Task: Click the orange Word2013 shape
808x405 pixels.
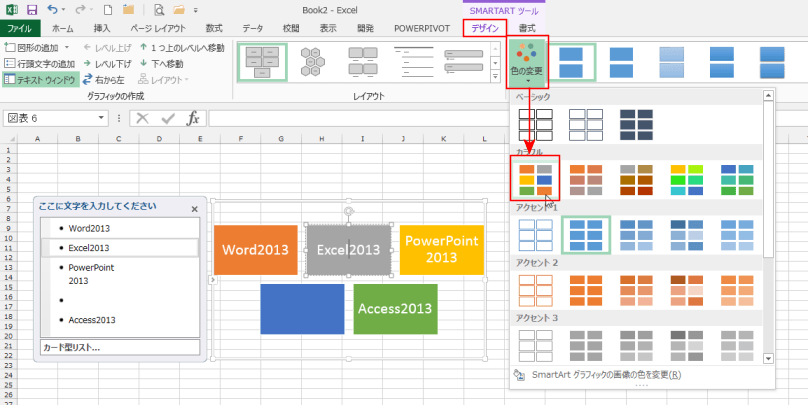Action: [256, 250]
